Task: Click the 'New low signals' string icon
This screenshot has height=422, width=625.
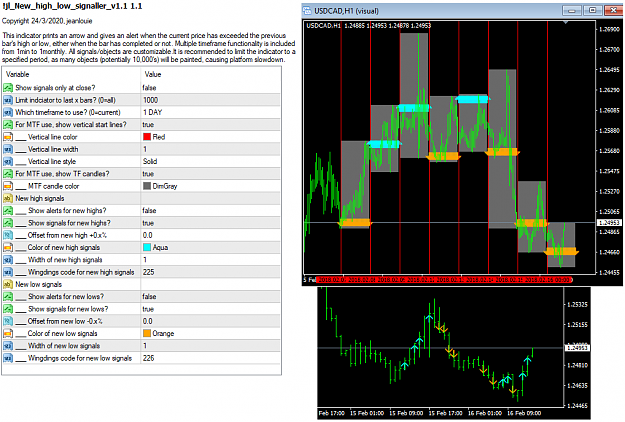Action: point(8,284)
